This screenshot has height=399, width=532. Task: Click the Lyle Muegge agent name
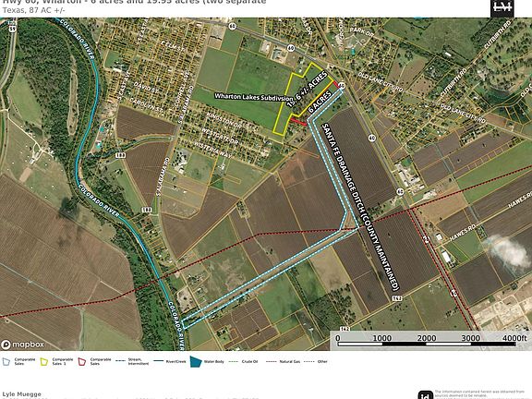pyautogui.click(x=22, y=393)
